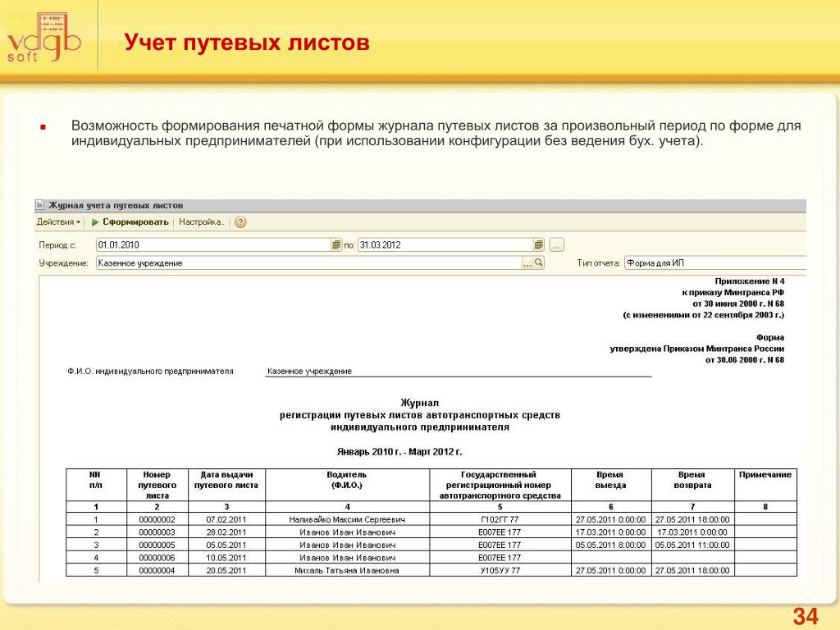840x630 pixels.
Task: Click slide number 34
Action: (x=806, y=616)
